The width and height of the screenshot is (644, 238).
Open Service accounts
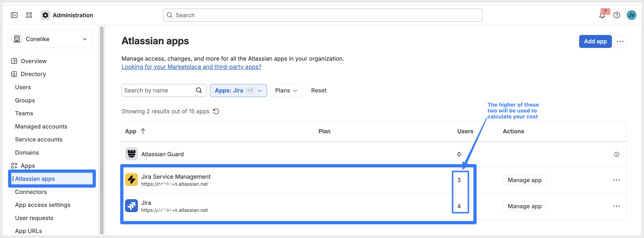point(39,139)
